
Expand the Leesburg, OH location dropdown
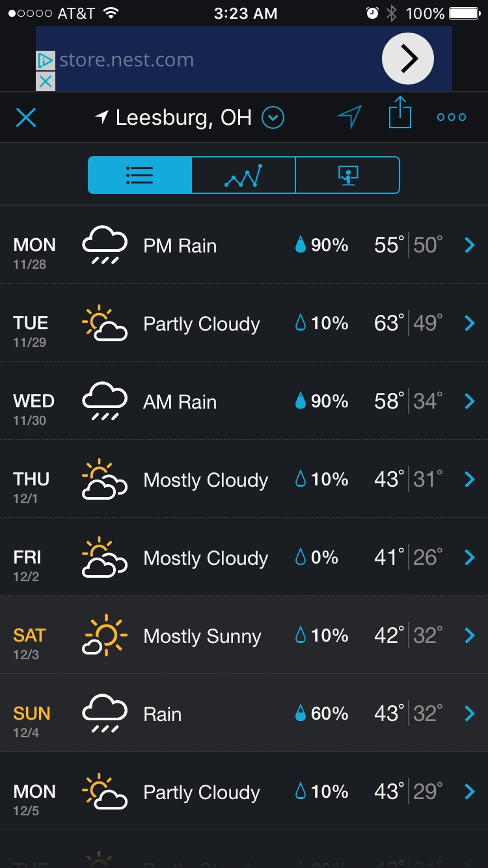point(273,118)
